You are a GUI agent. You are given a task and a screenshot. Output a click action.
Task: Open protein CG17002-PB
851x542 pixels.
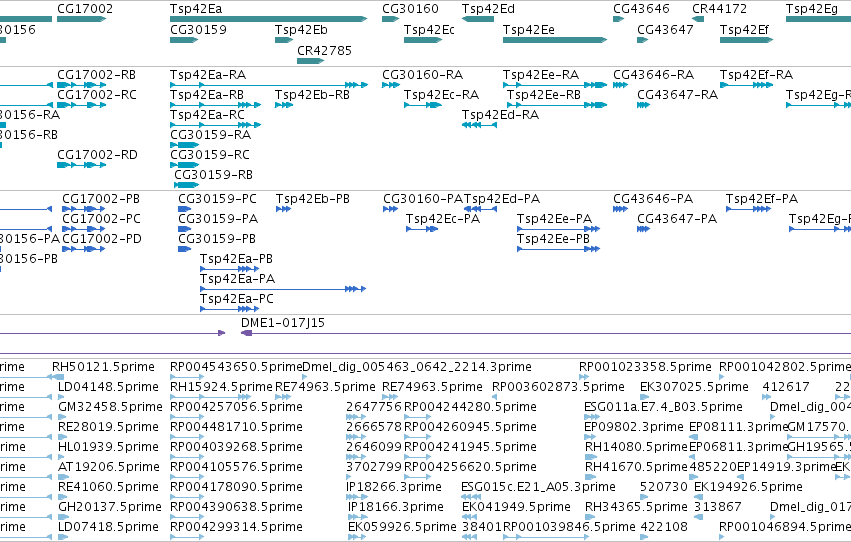101,199
